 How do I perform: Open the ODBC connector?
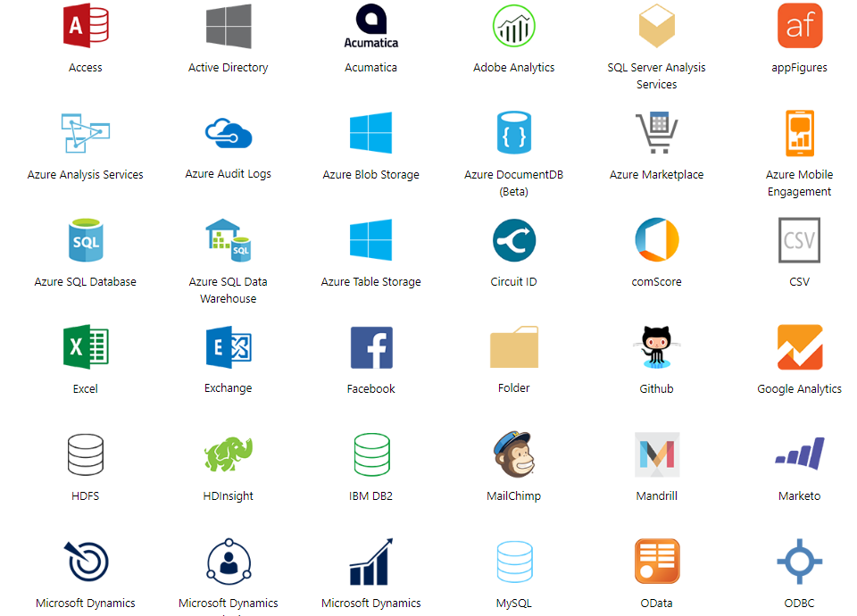point(800,561)
